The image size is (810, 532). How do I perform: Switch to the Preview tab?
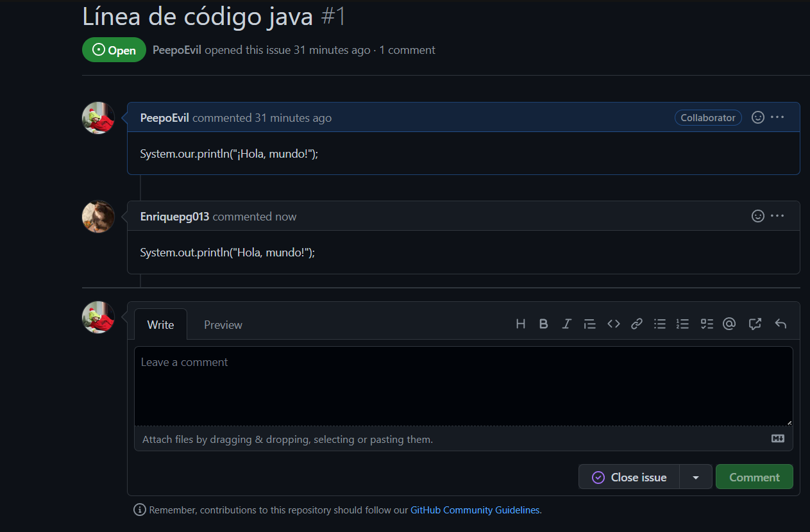point(223,324)
